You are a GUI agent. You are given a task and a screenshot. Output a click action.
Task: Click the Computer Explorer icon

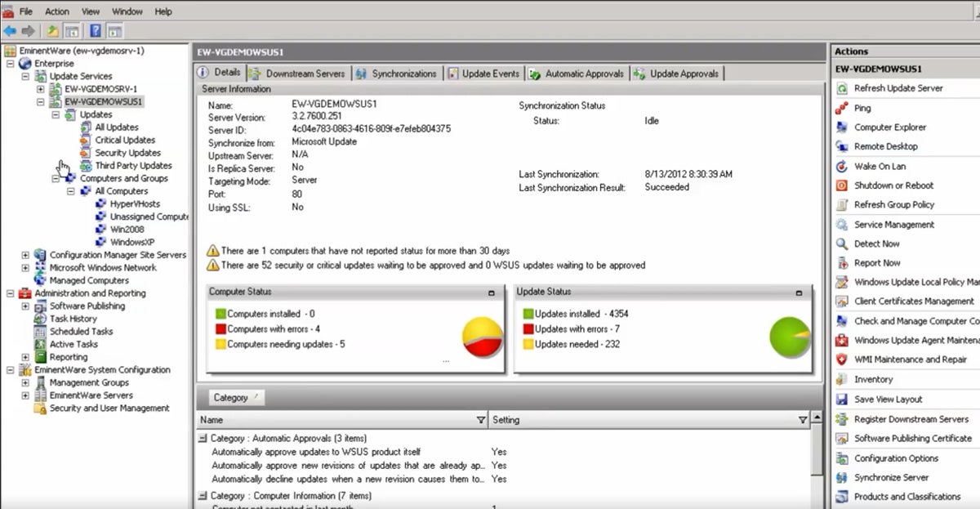(841, 127)
